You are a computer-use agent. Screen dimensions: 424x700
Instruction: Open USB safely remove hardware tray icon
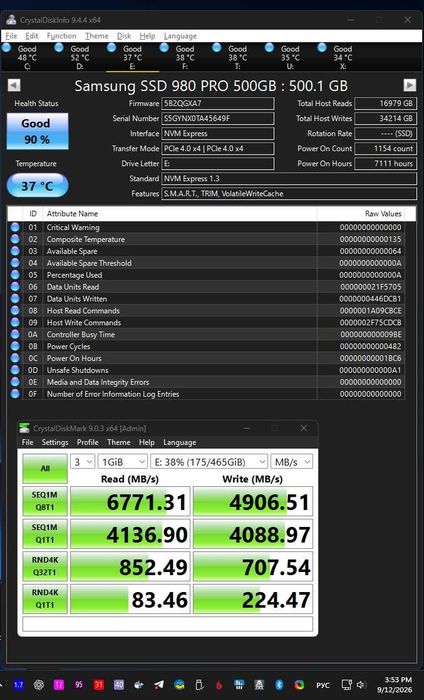(x=200, y=684)
